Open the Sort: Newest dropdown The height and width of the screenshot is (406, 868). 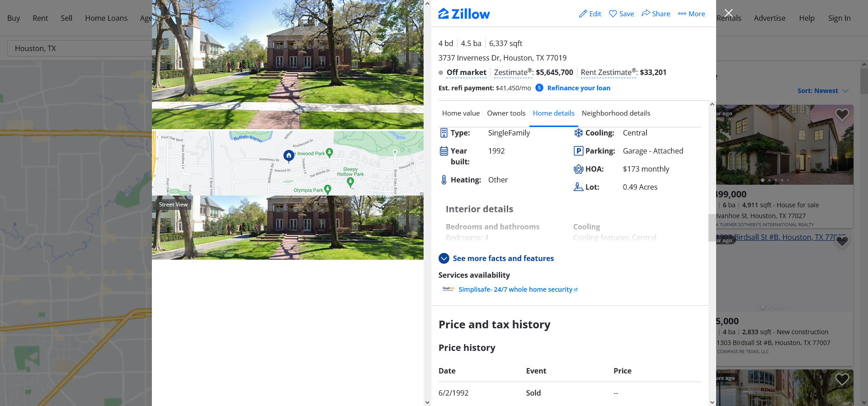(x=823, y=91)
